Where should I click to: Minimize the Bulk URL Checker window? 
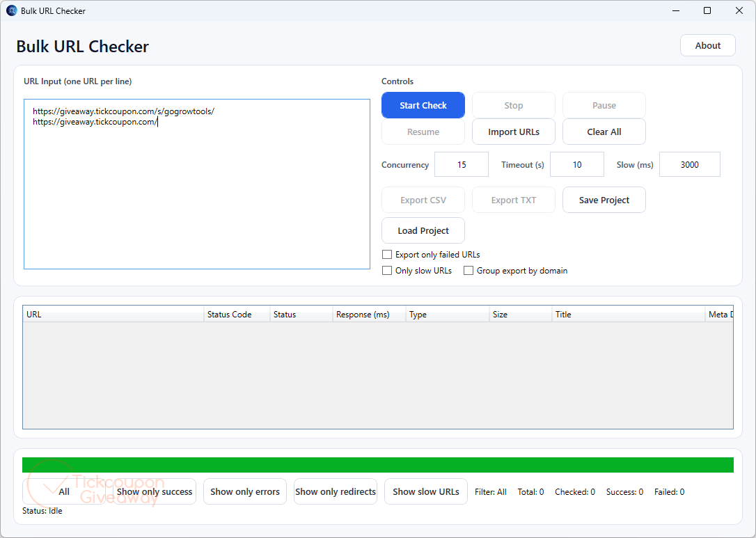point(676,10)
